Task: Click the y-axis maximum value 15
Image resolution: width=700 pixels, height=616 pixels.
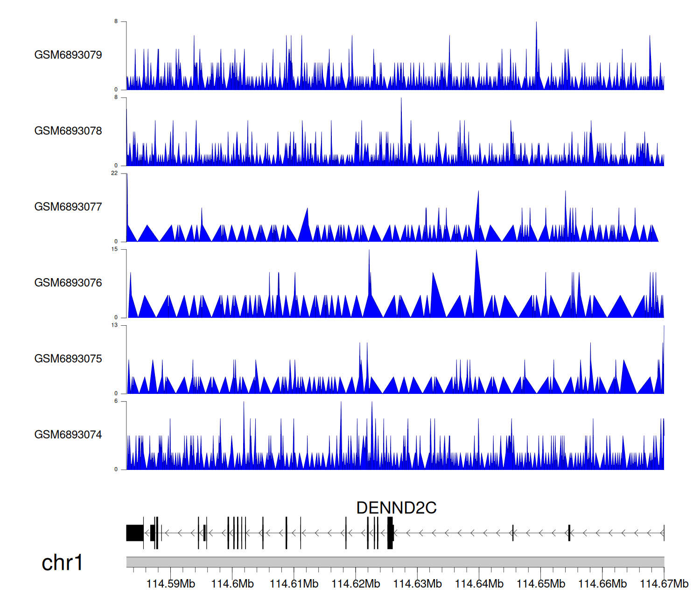Action: (114, 249)
